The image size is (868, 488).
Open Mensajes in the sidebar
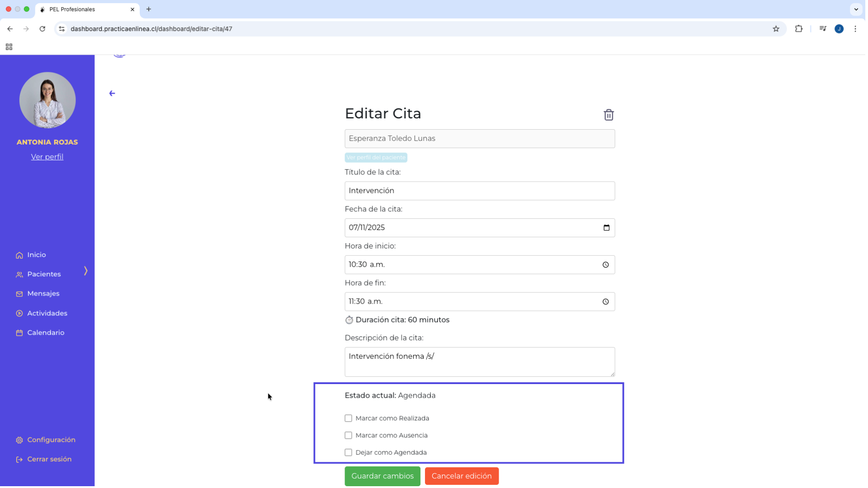[43, 294]
